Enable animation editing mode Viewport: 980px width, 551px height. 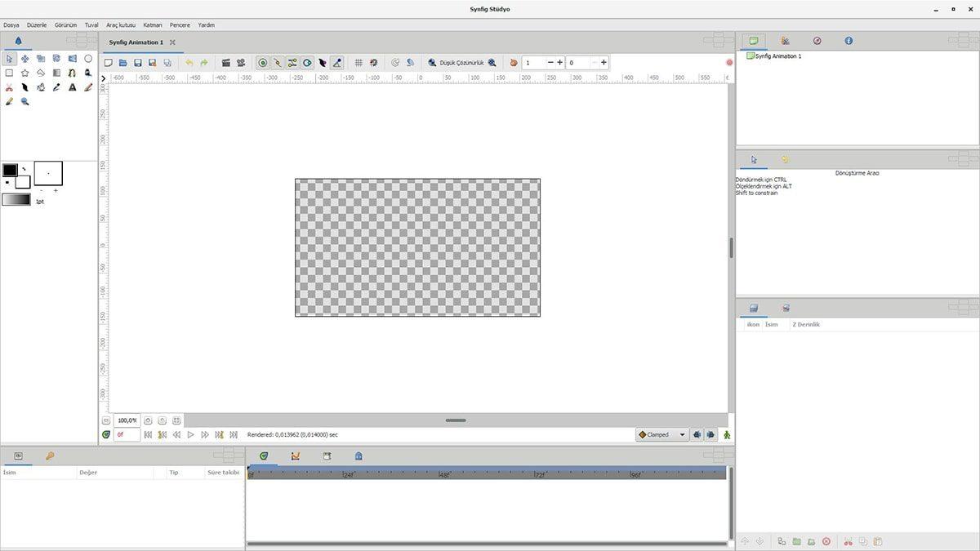(727, 434)
